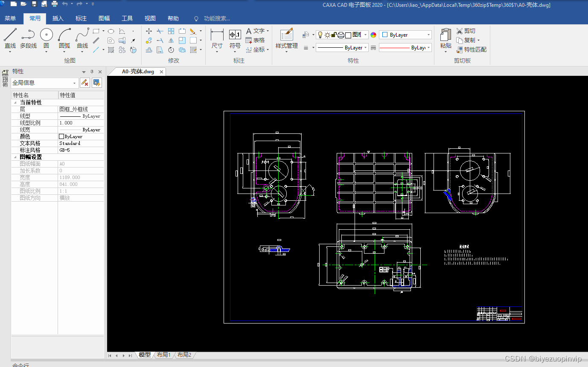
Task: Select the 圆 (Circle) tool
Action: (46, 38)
